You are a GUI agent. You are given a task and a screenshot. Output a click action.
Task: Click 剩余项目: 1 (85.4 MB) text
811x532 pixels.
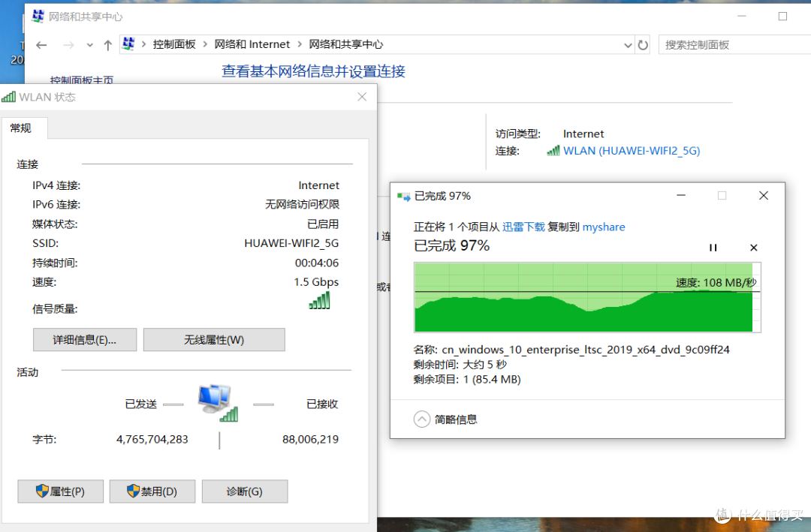[467, 379]
